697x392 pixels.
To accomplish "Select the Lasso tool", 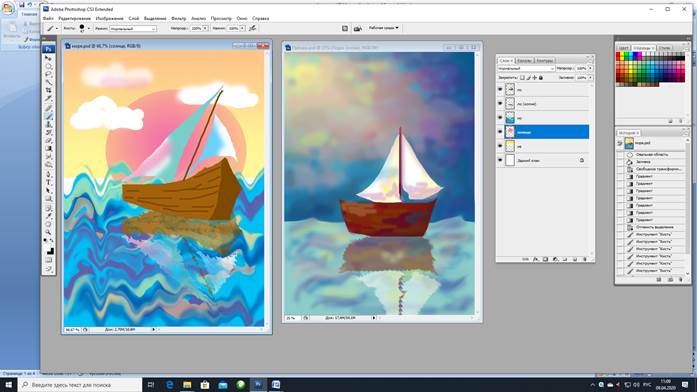I will point(48,74).
